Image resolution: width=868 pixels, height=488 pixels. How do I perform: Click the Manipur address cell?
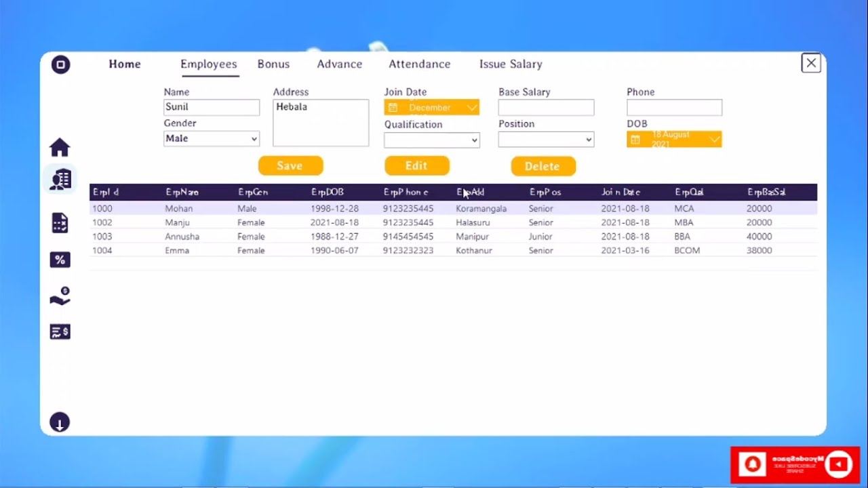[x=472, y=237]
